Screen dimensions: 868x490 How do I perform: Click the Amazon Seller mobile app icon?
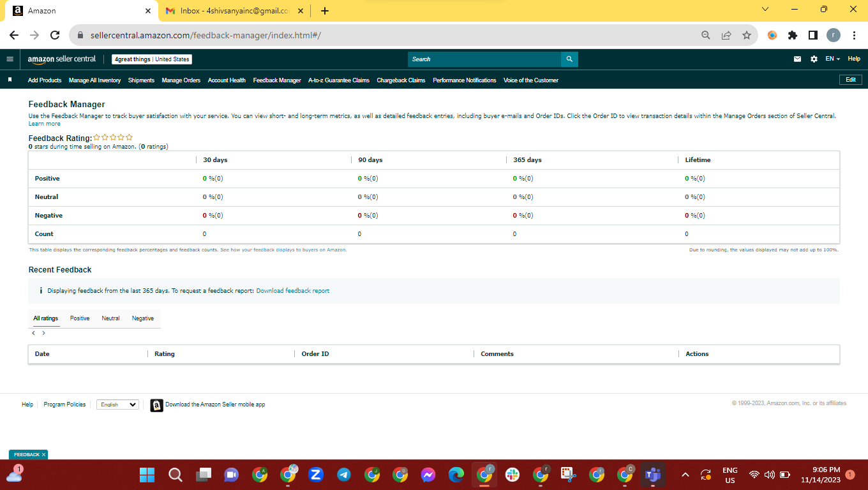[156, 405]
